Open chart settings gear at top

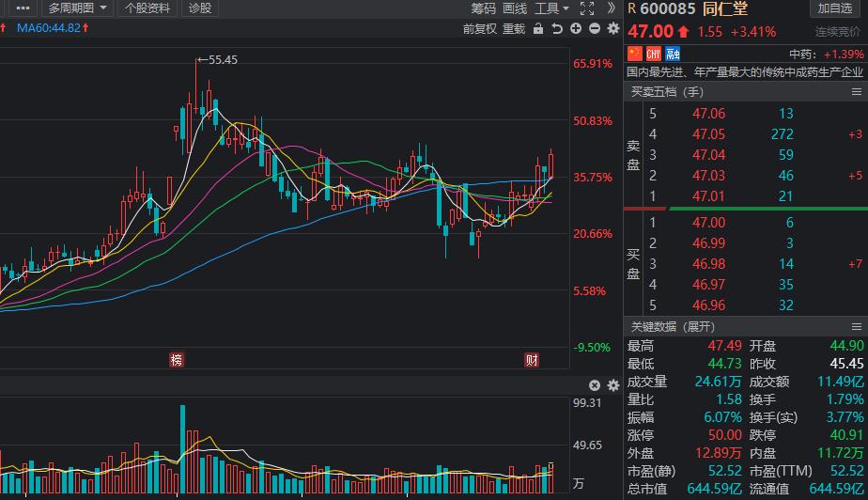click(613, 28)
